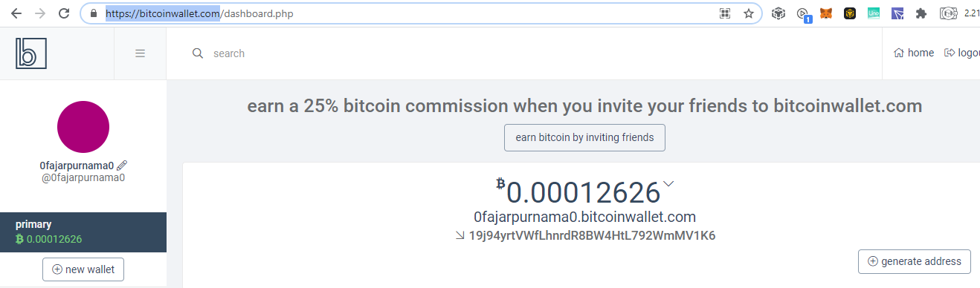Click the edit pencil next to username
The height and width of the screenshot is (288, 980).
point(122,166)
